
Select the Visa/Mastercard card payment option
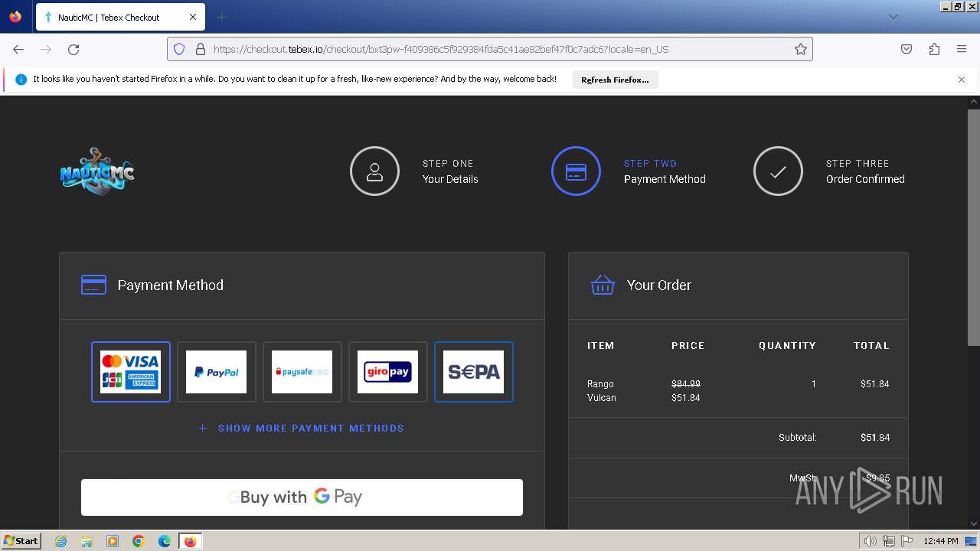click(131, 372)
